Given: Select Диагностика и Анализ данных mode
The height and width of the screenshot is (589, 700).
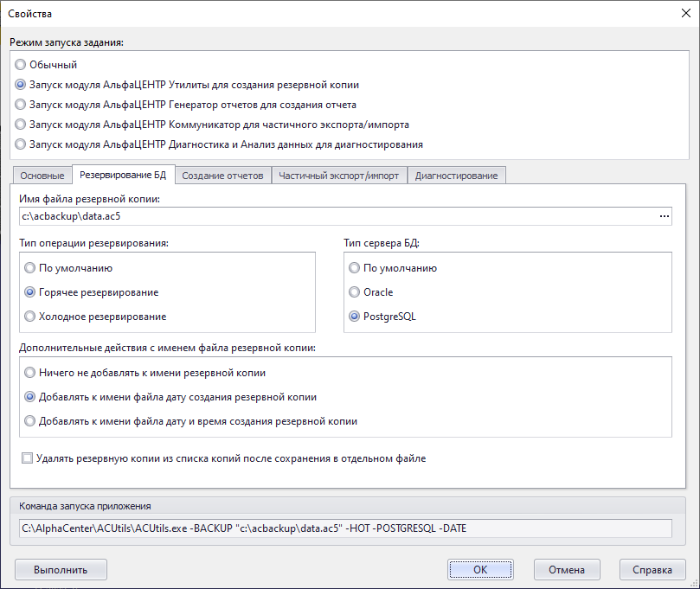Looking at the screenshot, I should coord(21,144).
